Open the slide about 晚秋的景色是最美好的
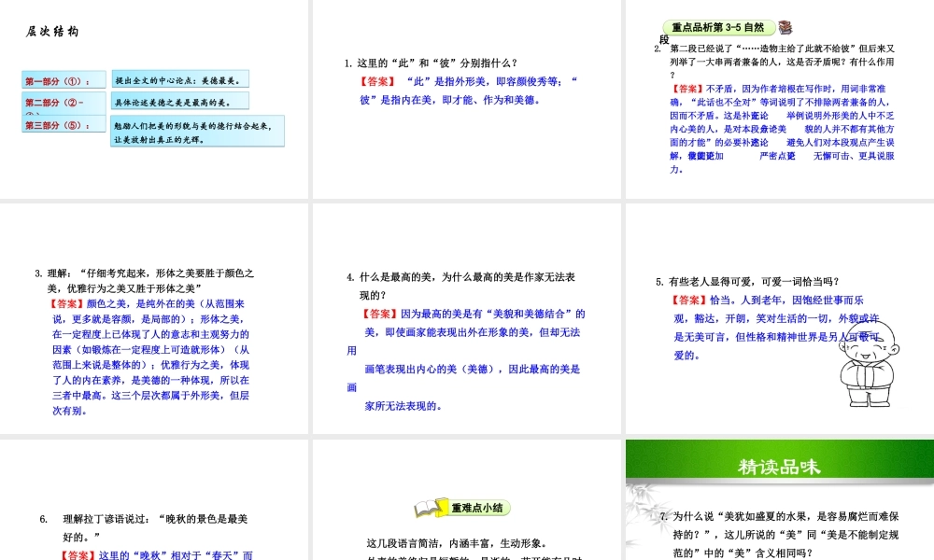Image resolution: width=934 pixels, height=560 pixels. pyautogui.click(x=154, y=504)
